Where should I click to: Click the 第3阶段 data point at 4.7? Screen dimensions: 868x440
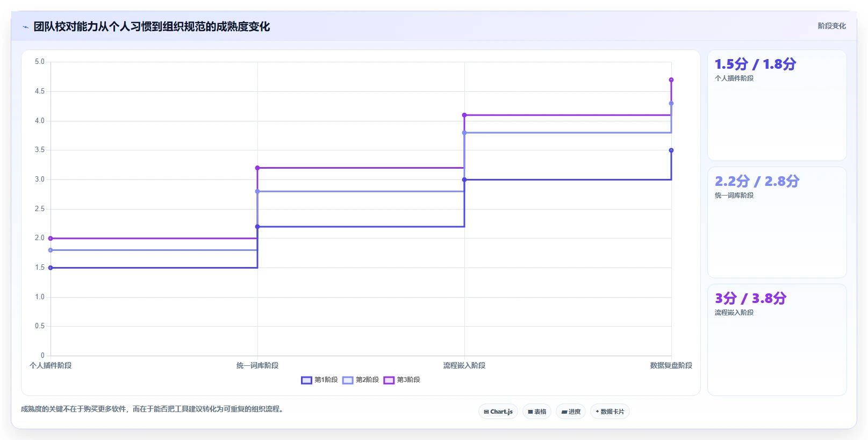[x=671, y=80]
